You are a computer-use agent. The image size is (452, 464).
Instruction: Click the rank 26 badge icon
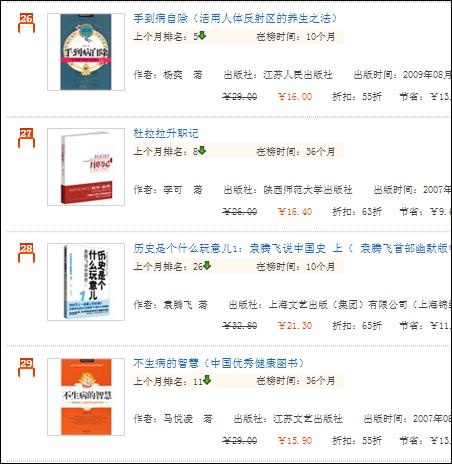26,23
